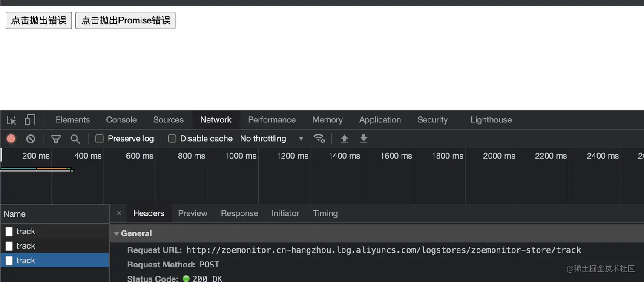This screenshot has width=644, height=282.
Task: Select the second track request
Action: pos(55,246)
